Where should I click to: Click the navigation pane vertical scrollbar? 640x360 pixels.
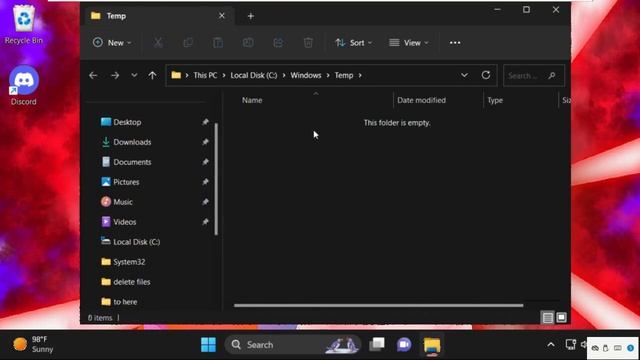[x=216, y=179]
